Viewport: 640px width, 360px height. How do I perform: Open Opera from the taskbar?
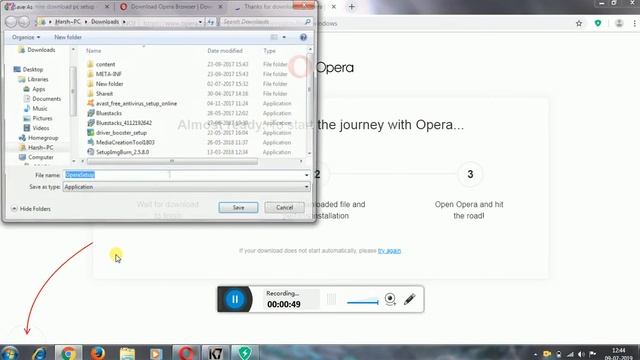click(186, 353)
